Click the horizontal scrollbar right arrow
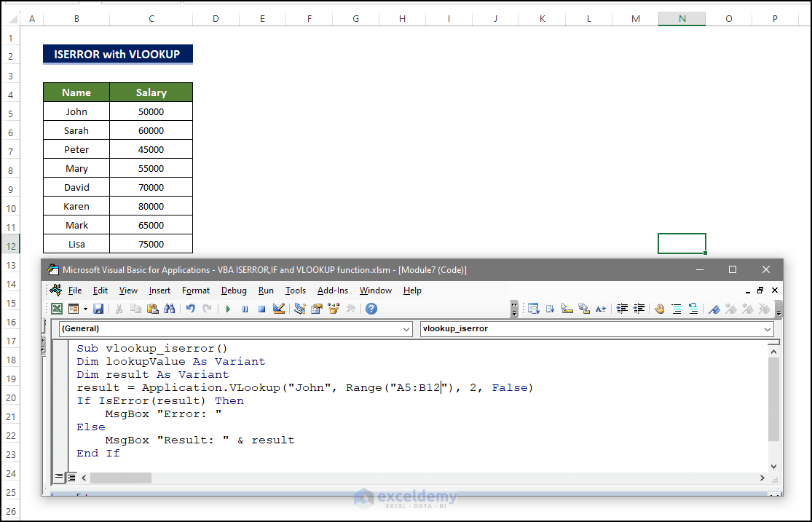This screenshot has height=522, width=812. 762,478
